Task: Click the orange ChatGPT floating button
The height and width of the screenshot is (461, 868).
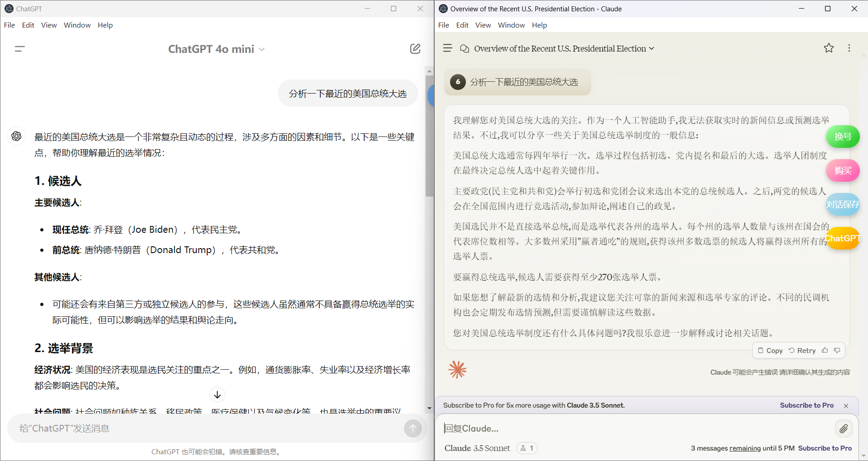Action: point(842,238)
